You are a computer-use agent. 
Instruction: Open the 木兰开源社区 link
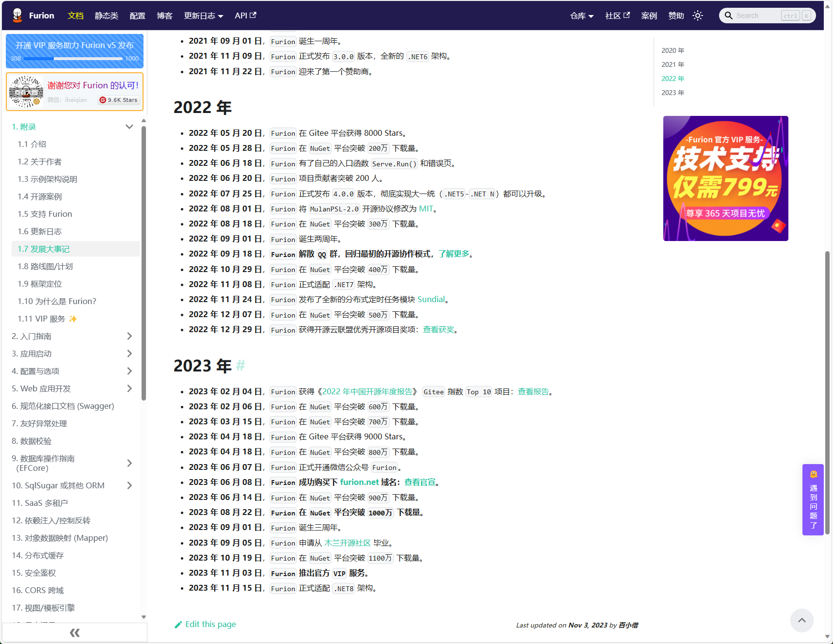[347, 543]
